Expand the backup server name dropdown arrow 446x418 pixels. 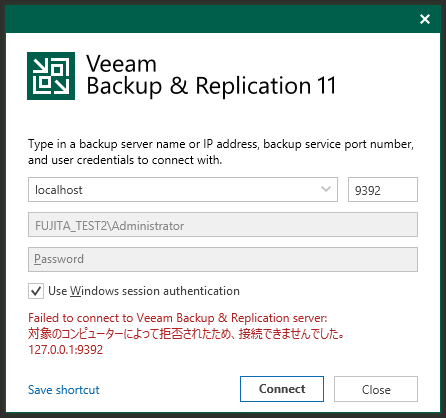(326, 189)
